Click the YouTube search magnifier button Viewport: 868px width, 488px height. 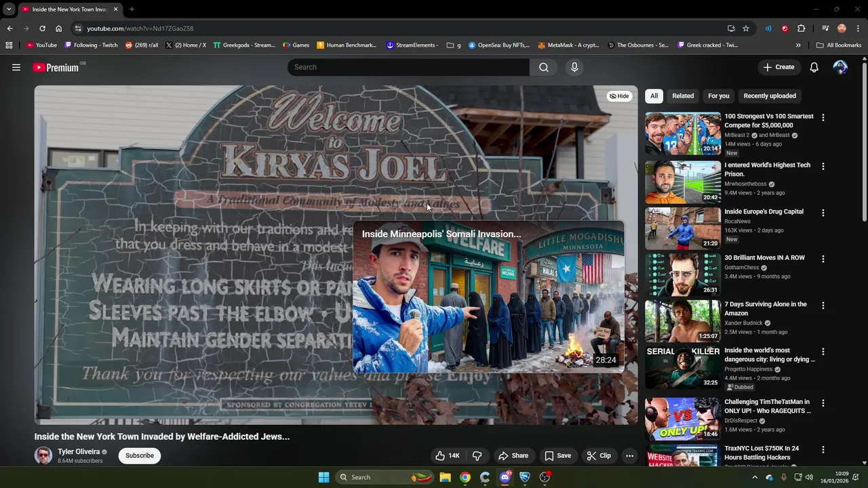point(544,67)
